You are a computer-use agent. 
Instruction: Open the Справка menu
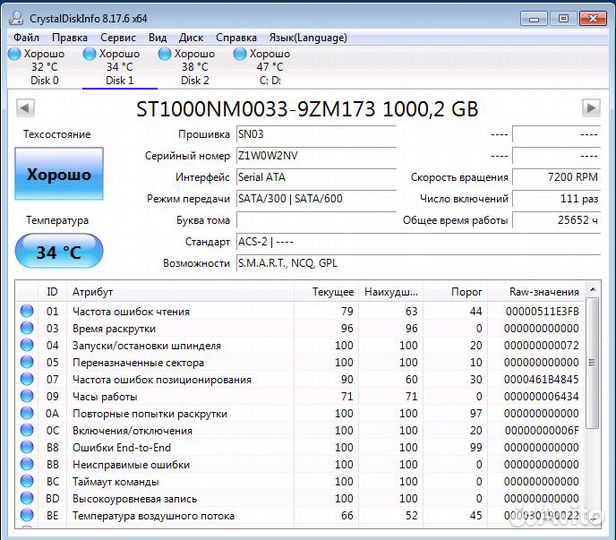(x=236, y=38)
